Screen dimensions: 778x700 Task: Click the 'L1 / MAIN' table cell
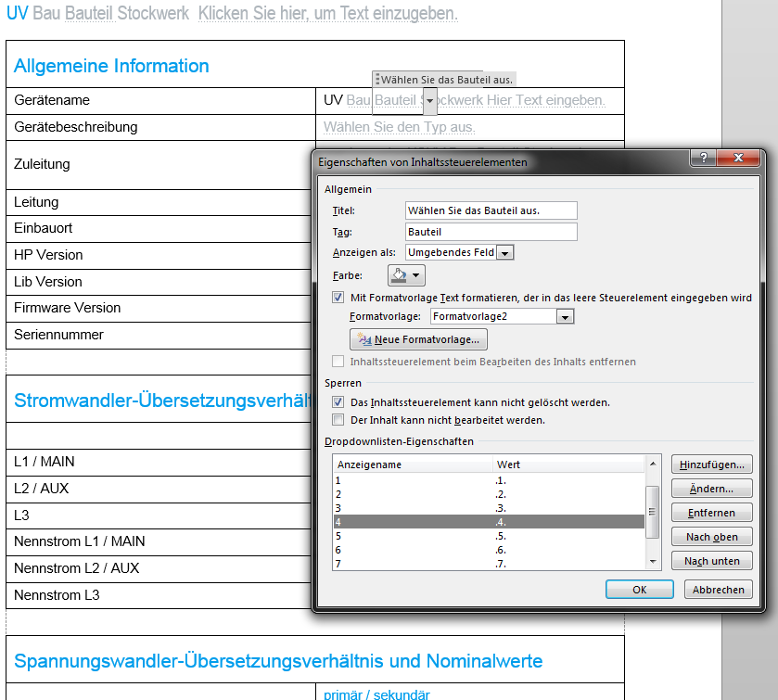coord(160,463)
